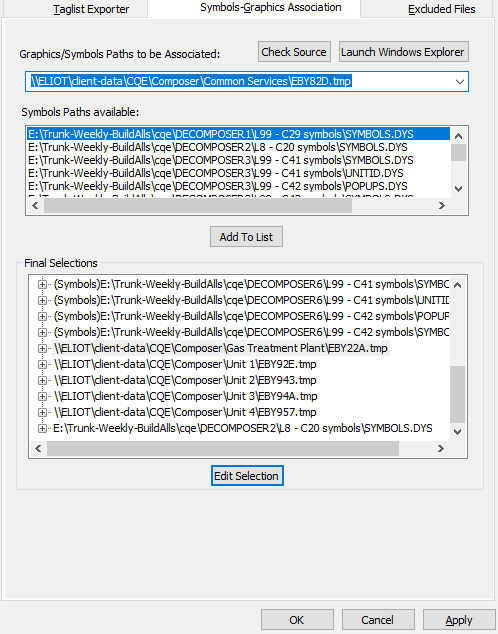
Task: Select DECOMPOSER2 L8 - C20 SYMBOLS.DYS in available paths
Action: click(x=218, y=147)
